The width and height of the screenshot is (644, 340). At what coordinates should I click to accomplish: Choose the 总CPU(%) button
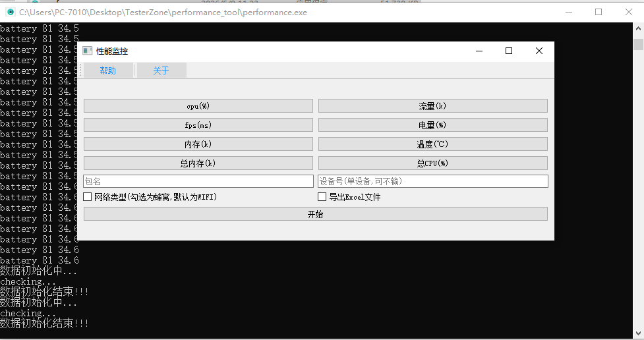[433, 163]
